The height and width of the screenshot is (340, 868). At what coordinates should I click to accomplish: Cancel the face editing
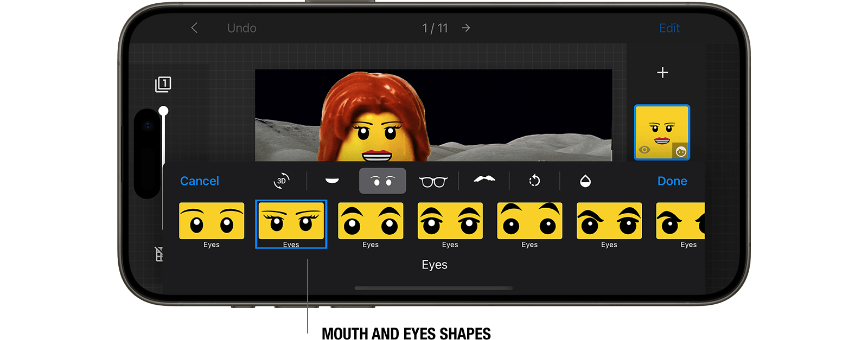(200, 181)
